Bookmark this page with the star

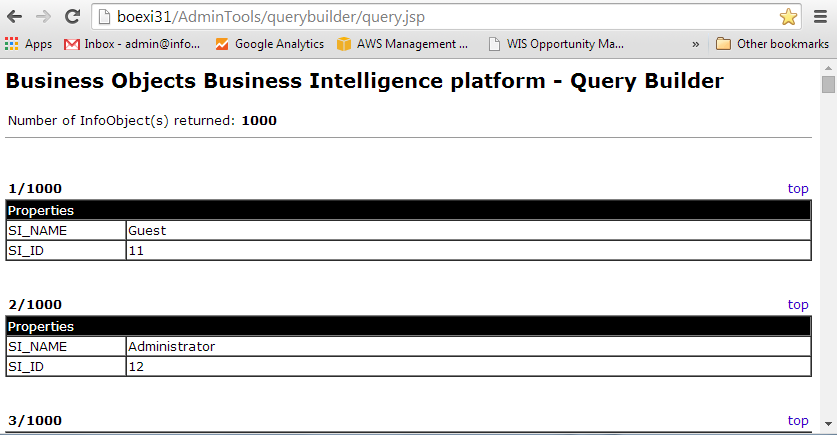click(788, 17)
